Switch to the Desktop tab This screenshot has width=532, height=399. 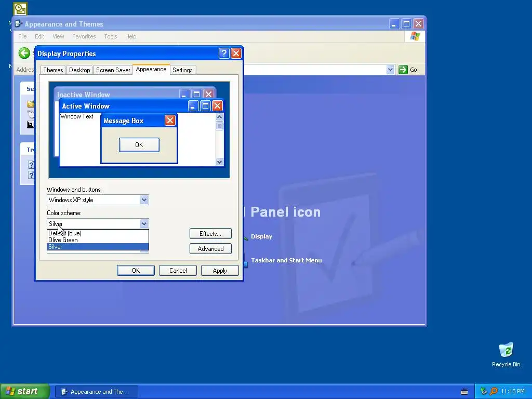(79, 70)
